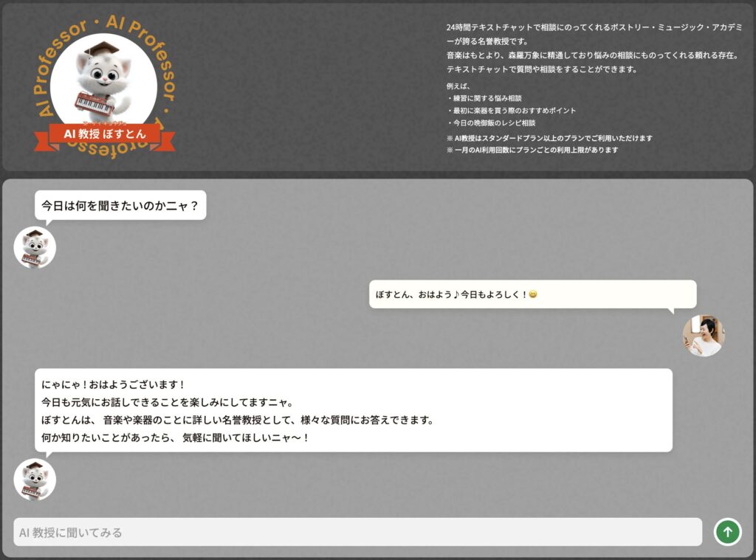
Task: Select the ぼすとん、おはよう user message bubble
Action: pos(533,294)
